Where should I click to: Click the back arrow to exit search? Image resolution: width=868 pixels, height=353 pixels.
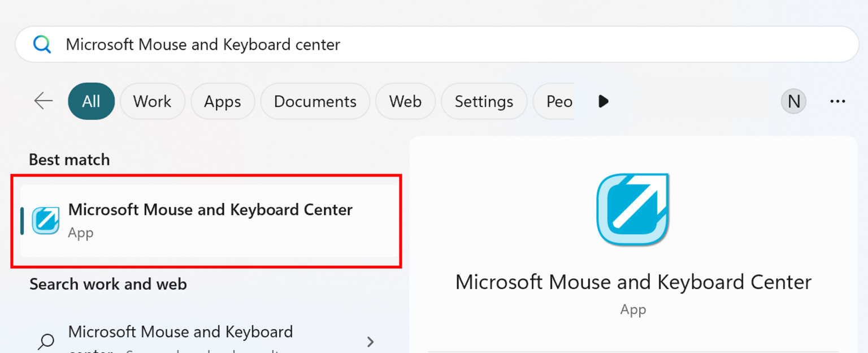click(x=43, y=101)
